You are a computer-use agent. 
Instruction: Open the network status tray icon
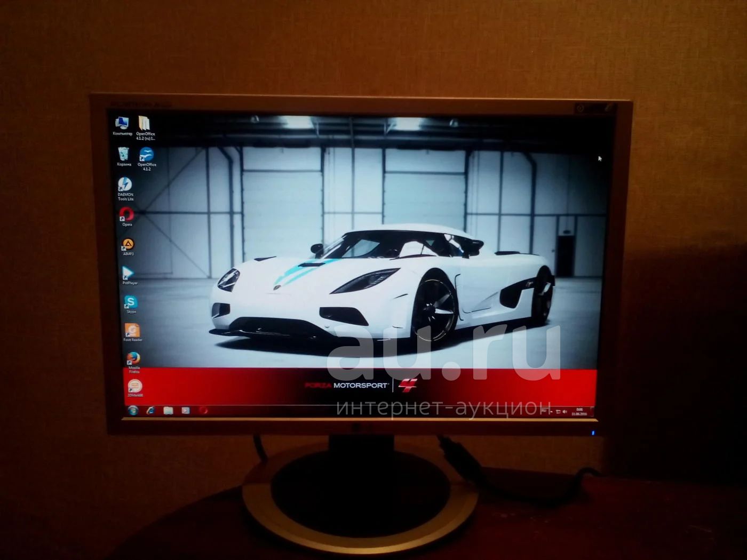pyautogui.click(x=558, y=412)
